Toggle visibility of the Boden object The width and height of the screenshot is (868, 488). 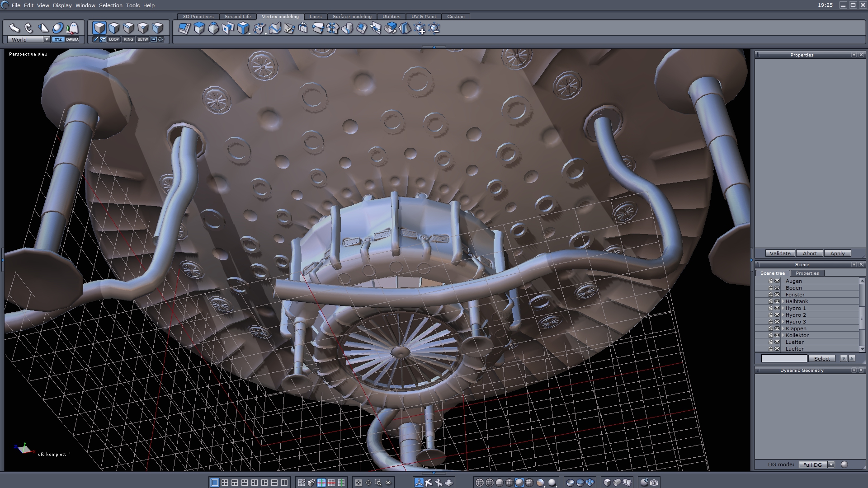[x=777, y=288]
